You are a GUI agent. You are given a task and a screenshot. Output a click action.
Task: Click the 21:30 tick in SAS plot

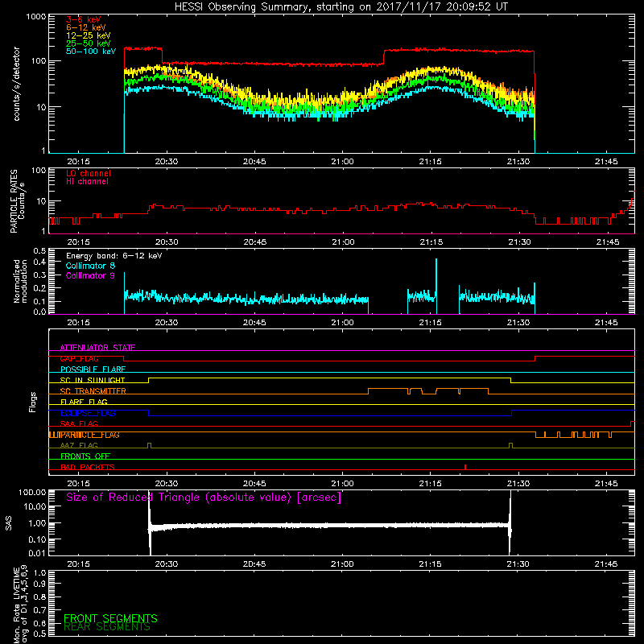pos(518,564)
